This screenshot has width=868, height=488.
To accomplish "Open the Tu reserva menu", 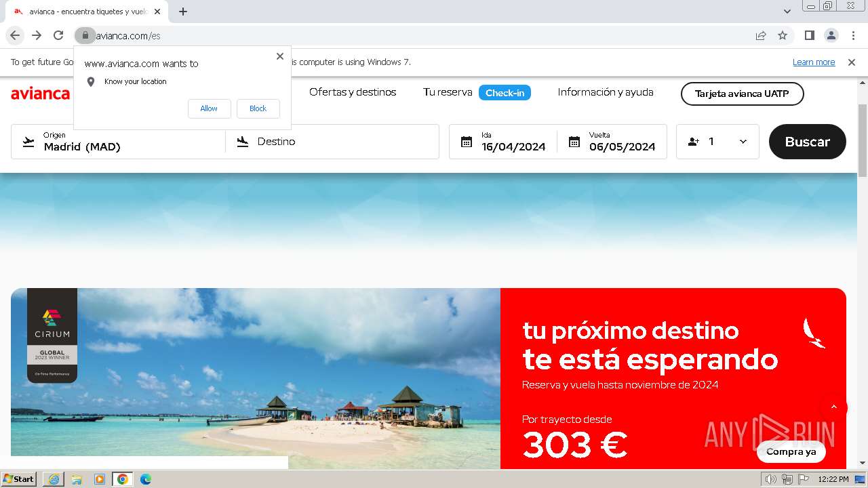I will click(448, 92).
